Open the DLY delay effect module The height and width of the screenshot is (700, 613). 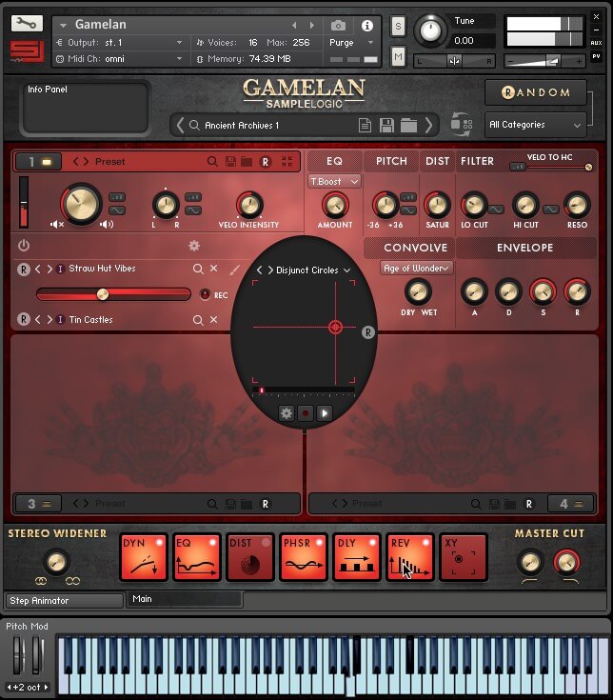tap(356, 557)
